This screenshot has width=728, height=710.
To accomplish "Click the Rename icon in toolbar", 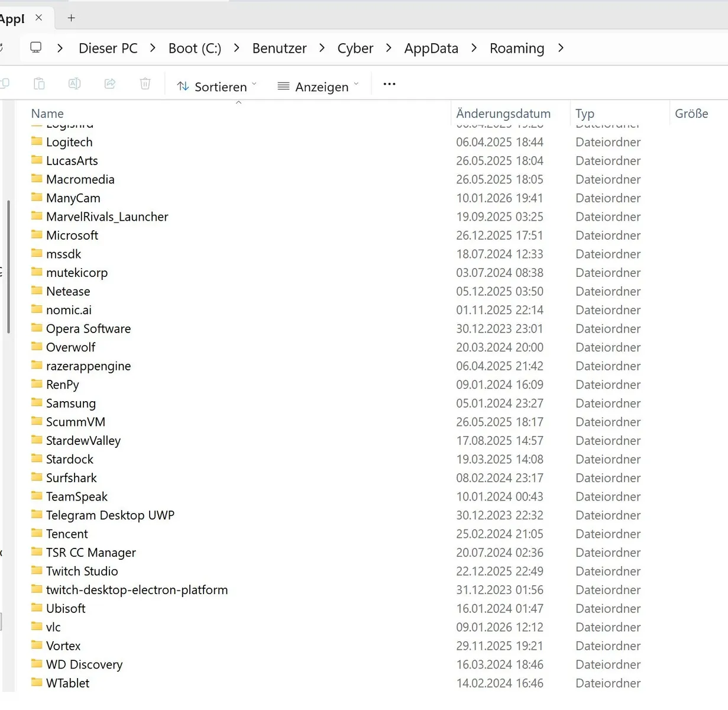I will [75, 84].
